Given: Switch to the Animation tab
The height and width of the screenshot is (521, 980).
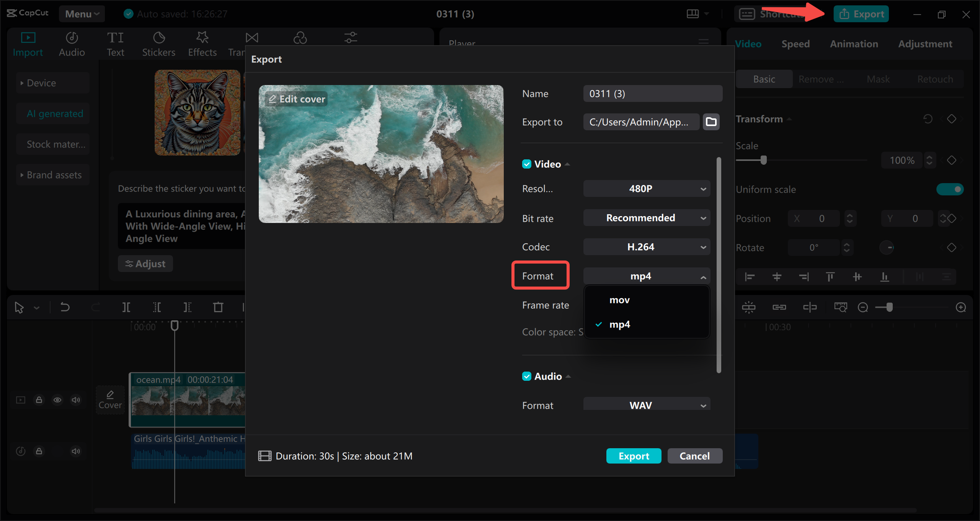Looking at the screenshot, I should tap(853, 43).
